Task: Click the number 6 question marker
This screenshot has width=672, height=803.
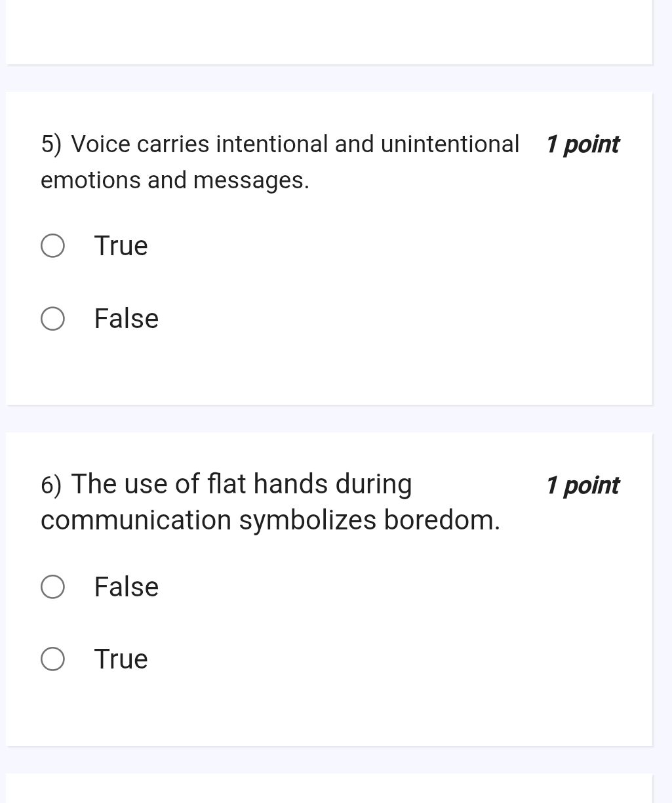Action: (x=50, y=485)
